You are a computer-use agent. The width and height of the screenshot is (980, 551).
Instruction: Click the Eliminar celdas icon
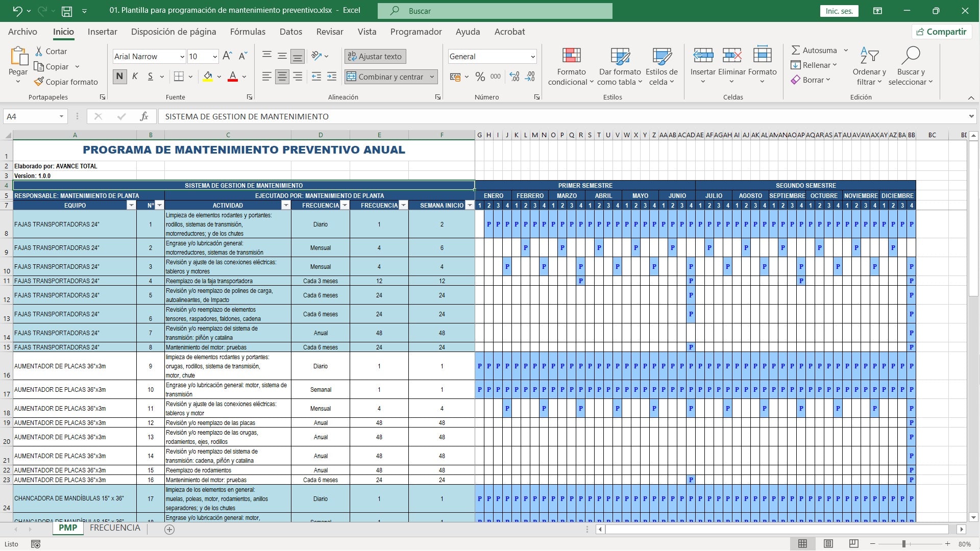point(732,55)
